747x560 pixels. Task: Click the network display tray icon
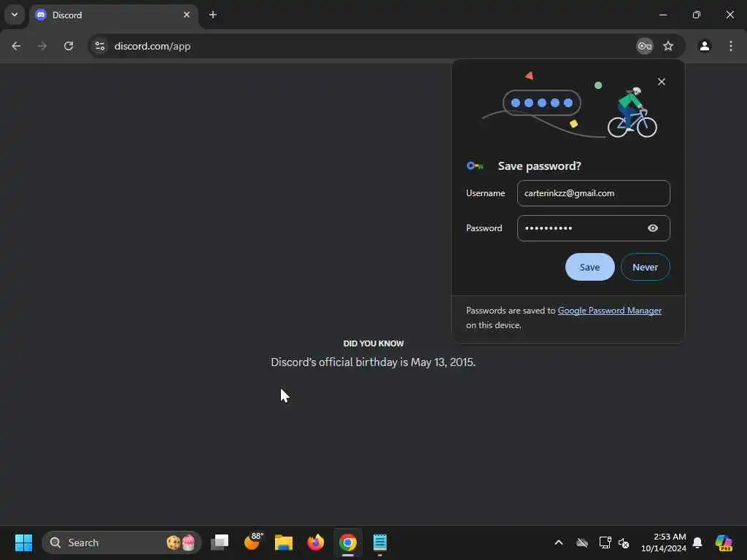pos(605,542)
